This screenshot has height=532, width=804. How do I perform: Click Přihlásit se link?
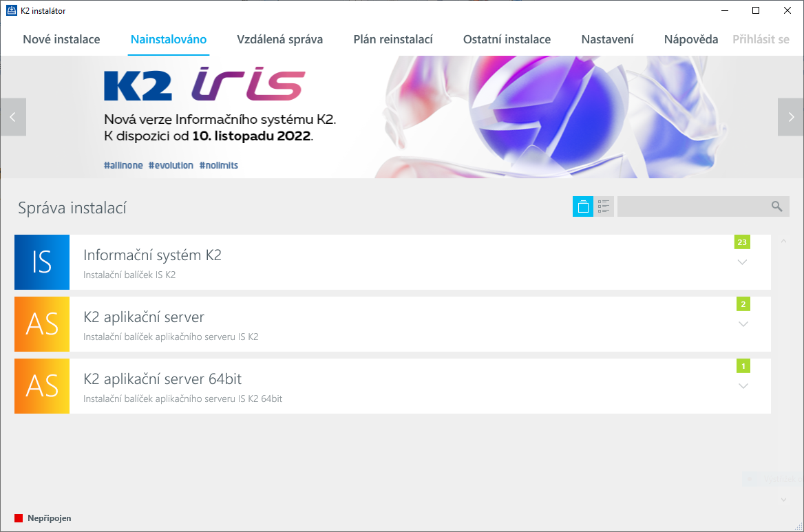pos(761,39)
